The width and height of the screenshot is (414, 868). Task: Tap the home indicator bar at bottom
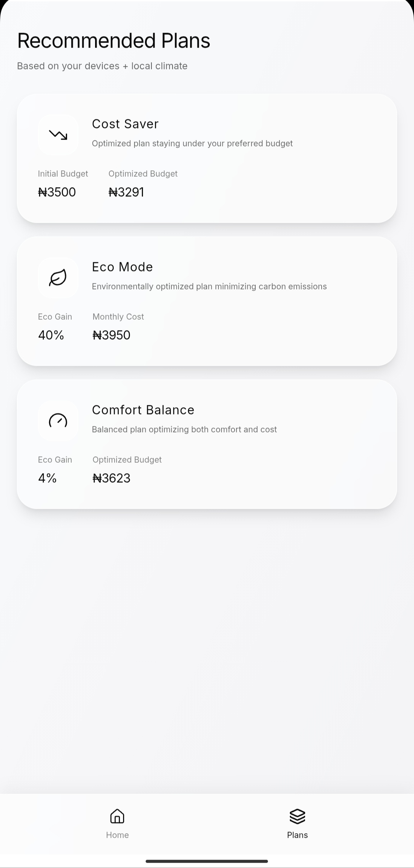pos(207,861)
